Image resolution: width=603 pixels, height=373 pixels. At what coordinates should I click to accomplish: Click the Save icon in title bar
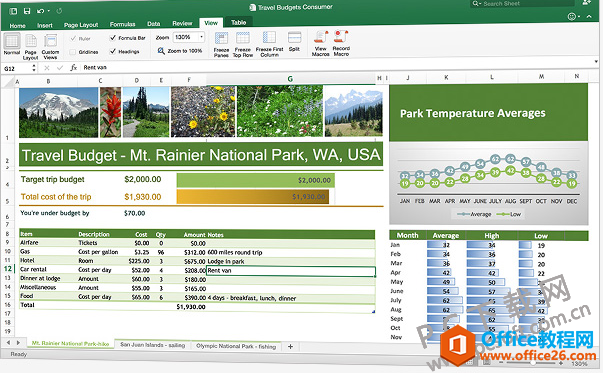pos(27,11)
